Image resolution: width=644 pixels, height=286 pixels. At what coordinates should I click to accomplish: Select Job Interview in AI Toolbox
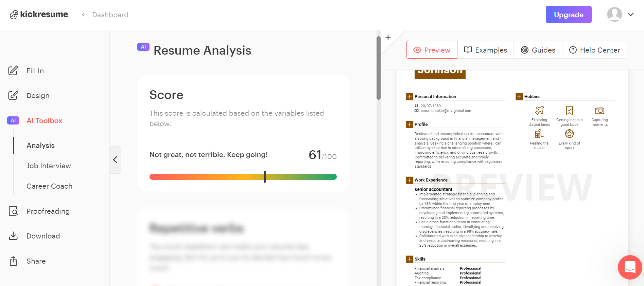(49, 166)
